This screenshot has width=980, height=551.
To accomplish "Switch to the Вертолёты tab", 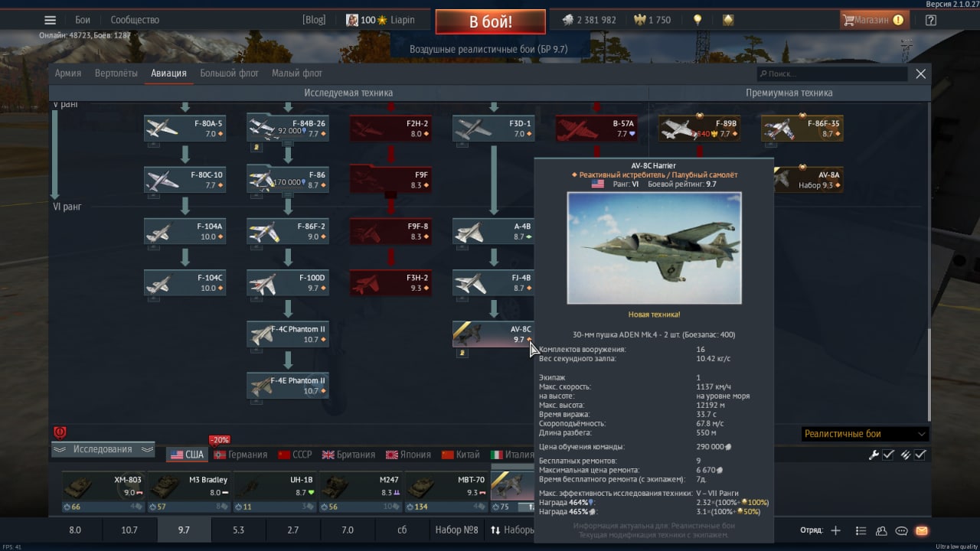I will point(116,73).
